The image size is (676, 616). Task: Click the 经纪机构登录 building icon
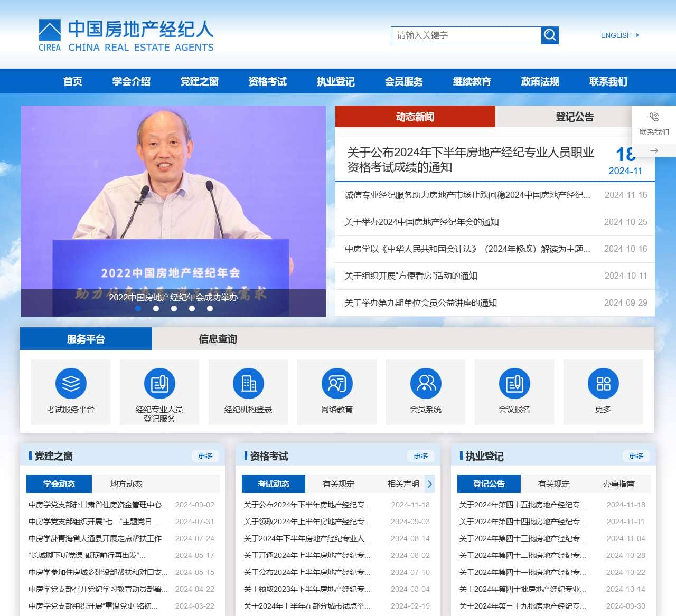pyautogui.click(x=248, y=383)
